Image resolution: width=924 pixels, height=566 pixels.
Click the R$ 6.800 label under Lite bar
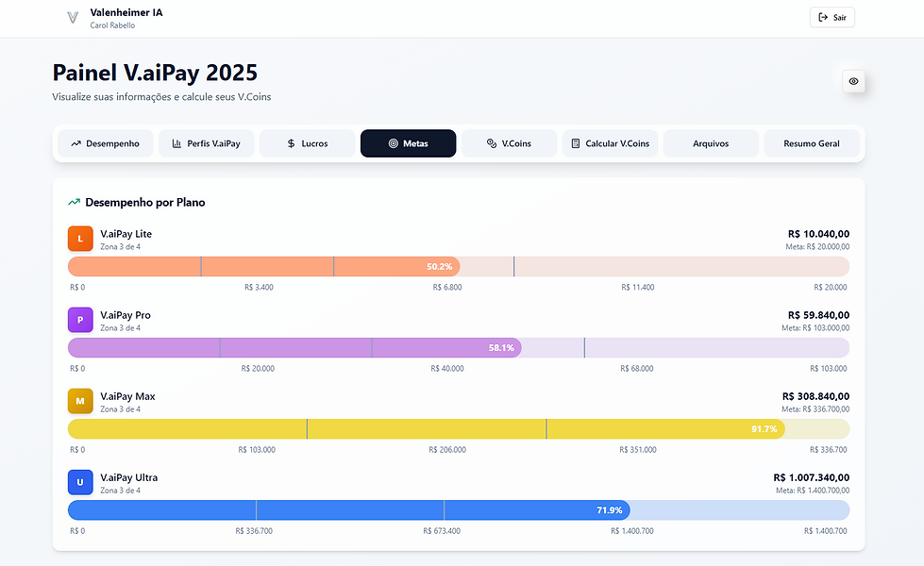tap(447, 288)
